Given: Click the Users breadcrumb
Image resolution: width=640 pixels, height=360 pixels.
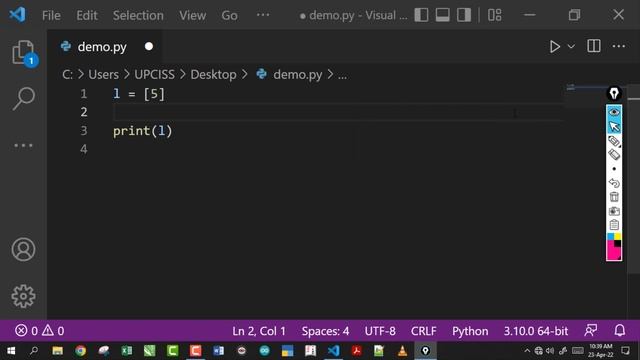Looking at the screenshot, I should click(x=103, y=75).
